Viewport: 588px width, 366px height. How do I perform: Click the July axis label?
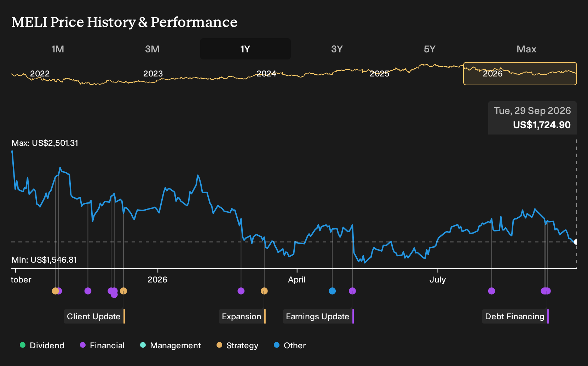438,280
